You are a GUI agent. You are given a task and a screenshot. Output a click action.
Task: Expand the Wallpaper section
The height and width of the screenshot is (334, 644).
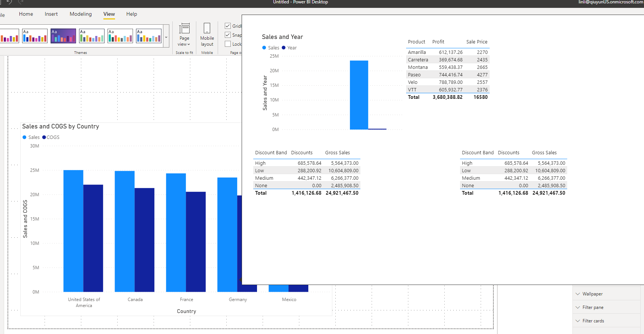pos(606,294)
